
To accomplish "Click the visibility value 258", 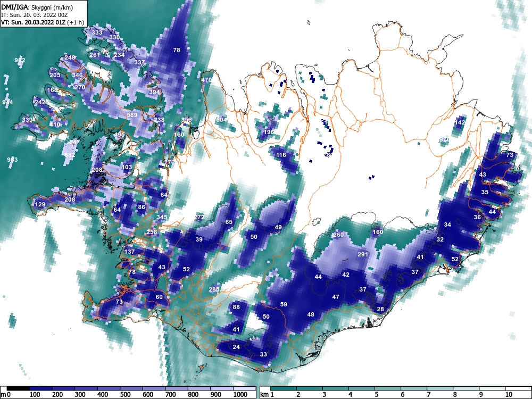I will [152, 232].
